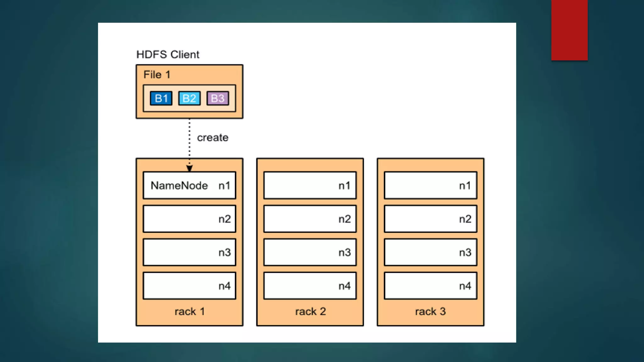
Task: Select the NameNode n1 box
Action: pyautogui.click(x=189, y=185)
